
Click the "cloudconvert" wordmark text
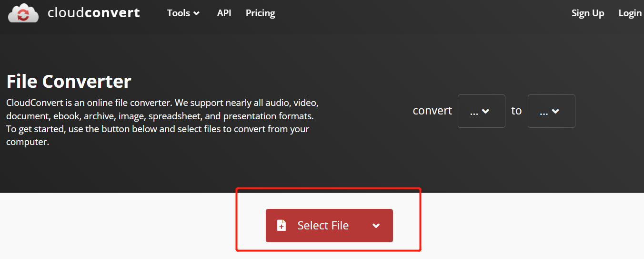click(94, 13)
